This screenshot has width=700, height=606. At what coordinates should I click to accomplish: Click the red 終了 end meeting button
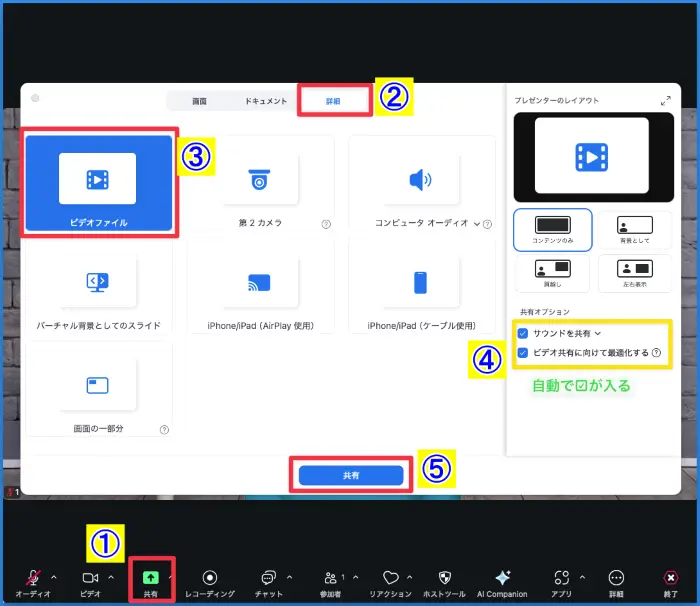pyautogui.click(x=670, y=578)
